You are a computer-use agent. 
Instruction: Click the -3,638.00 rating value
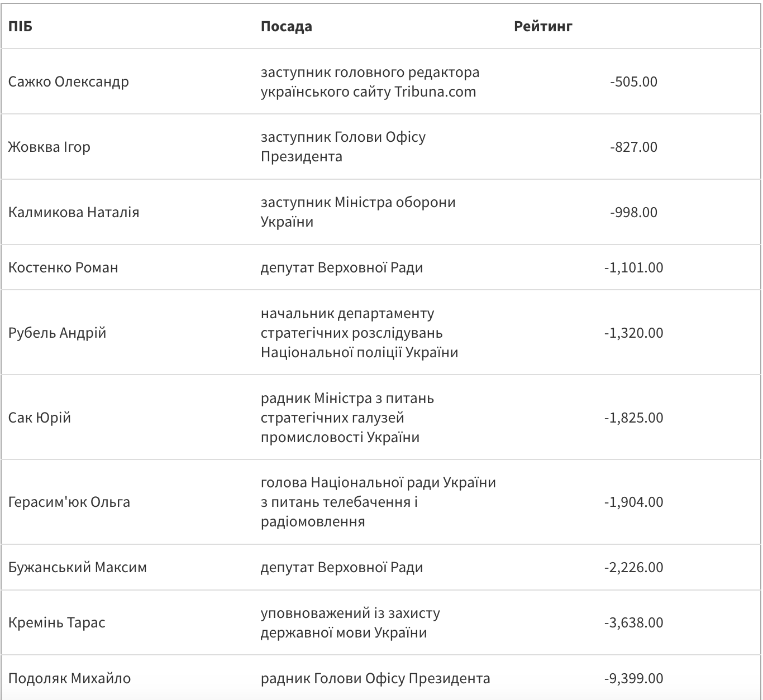(x=633, y=622)
